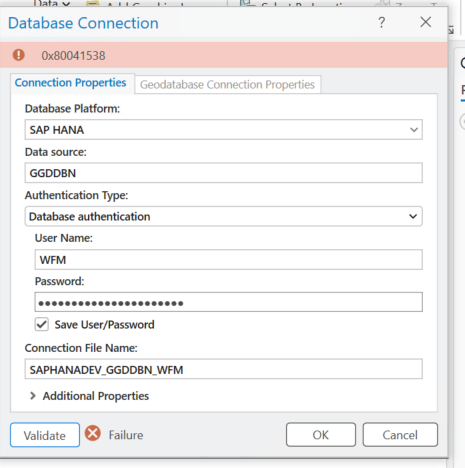465x468 pixels.
Task: Click the Password input field
Action: pos(228,302)
